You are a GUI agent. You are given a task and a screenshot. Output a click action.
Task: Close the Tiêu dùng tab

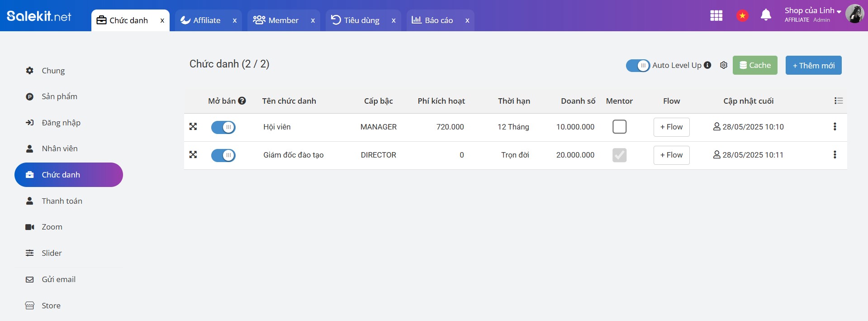click(394, 20)
